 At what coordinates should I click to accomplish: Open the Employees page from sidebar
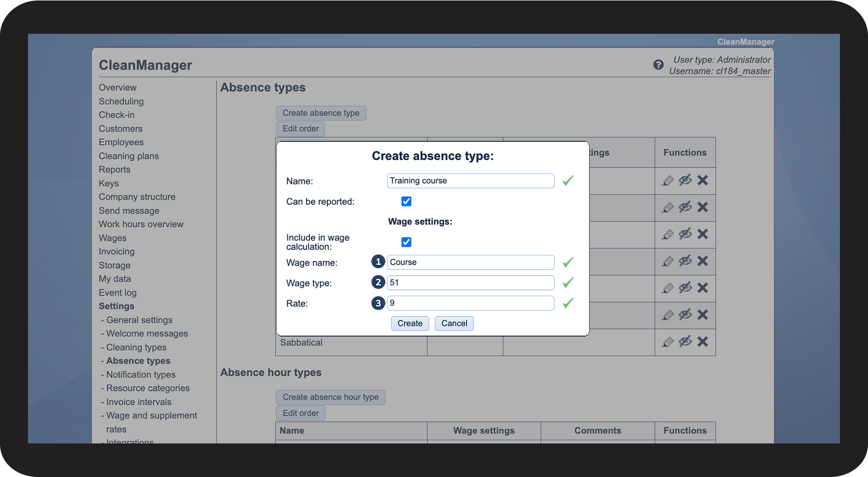[x=121, y=142]
